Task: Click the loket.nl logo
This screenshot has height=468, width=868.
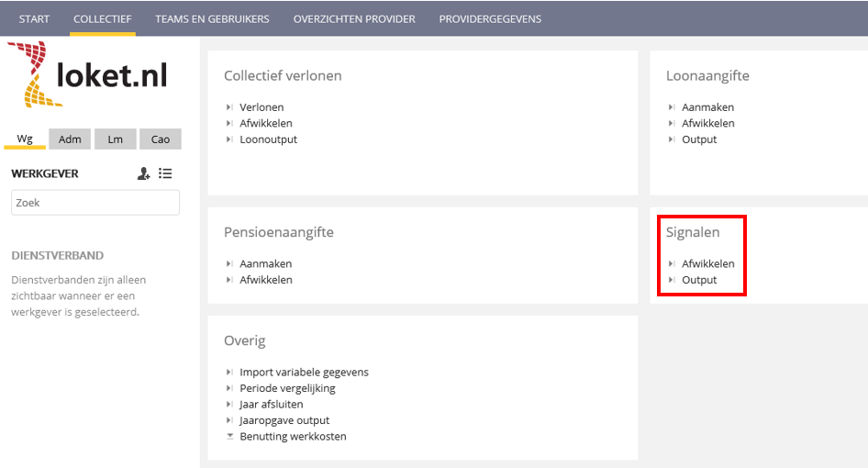Action: [x=89, y=75]
